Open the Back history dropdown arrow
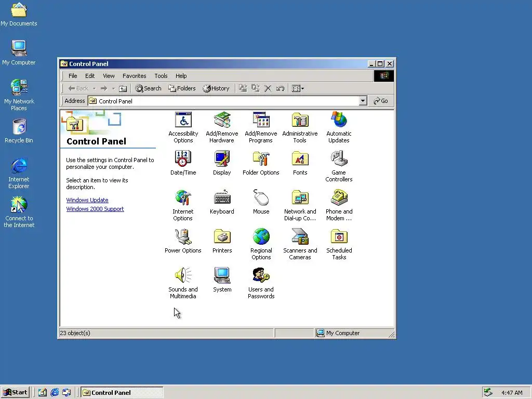The image size is (532, 399). [94, 88]
